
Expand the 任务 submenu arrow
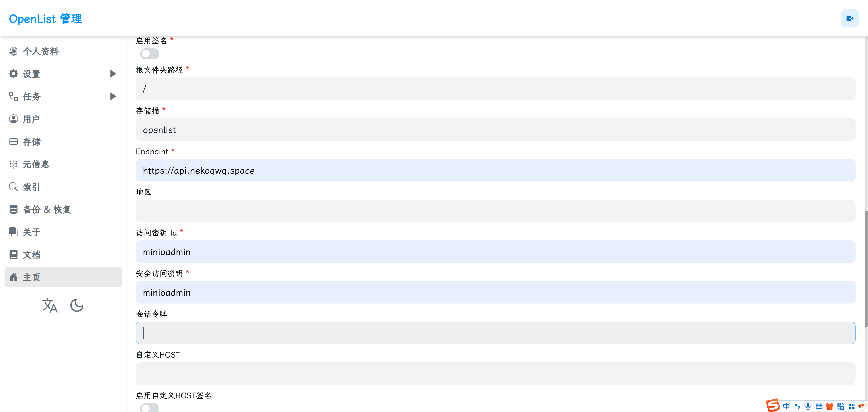[113, 96]
